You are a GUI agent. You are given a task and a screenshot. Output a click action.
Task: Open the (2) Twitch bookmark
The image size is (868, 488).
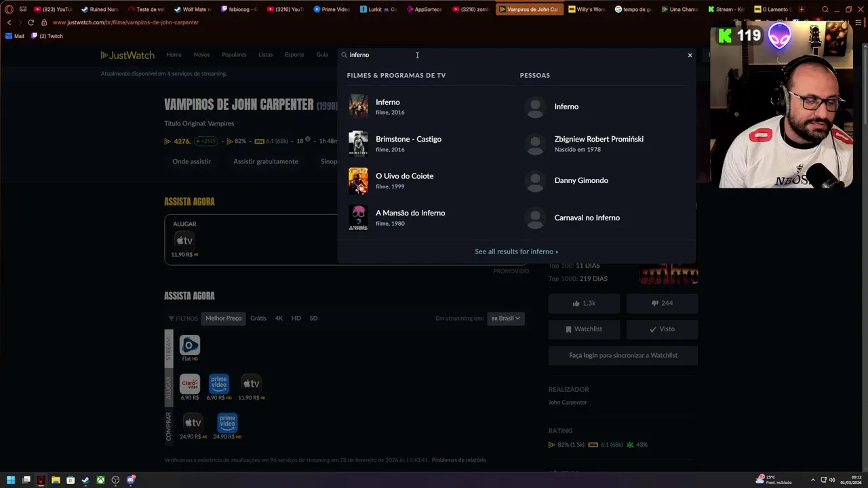[x=47, y=36]
